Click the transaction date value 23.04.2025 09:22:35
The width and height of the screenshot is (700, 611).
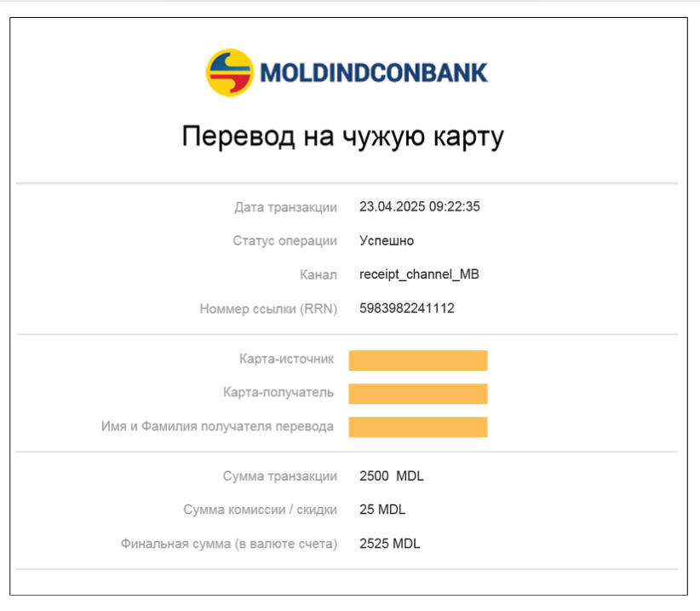coord(420,206)
